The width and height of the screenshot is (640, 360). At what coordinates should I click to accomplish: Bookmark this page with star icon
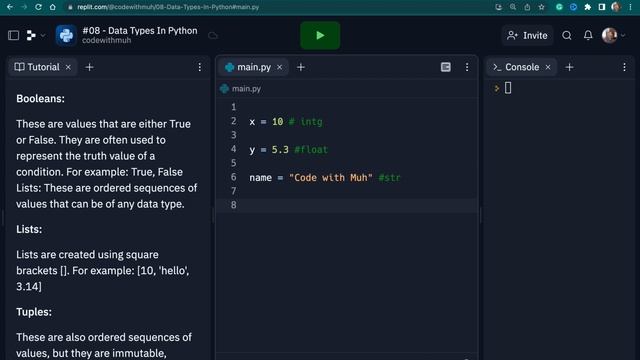pyautogui.click(x=541, y=7)
